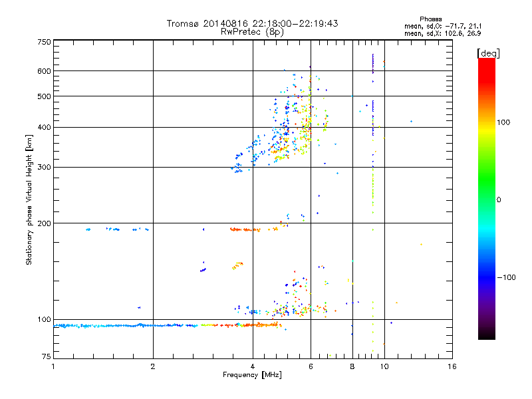Select the "RwPretec (8p)" subtitle
This screenshot has height=399, width=532.
[252, 31]
